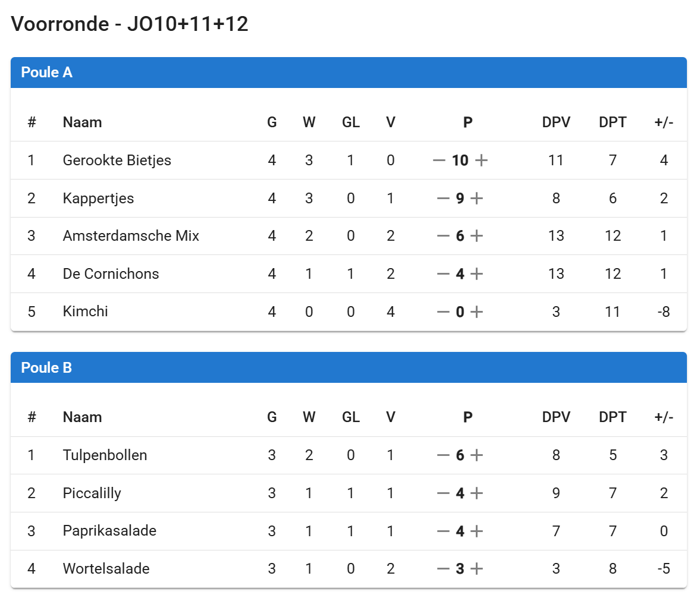Click the DPV column header in Poule A
Viewport: 700px width, 601px height.
pos(556,122)
